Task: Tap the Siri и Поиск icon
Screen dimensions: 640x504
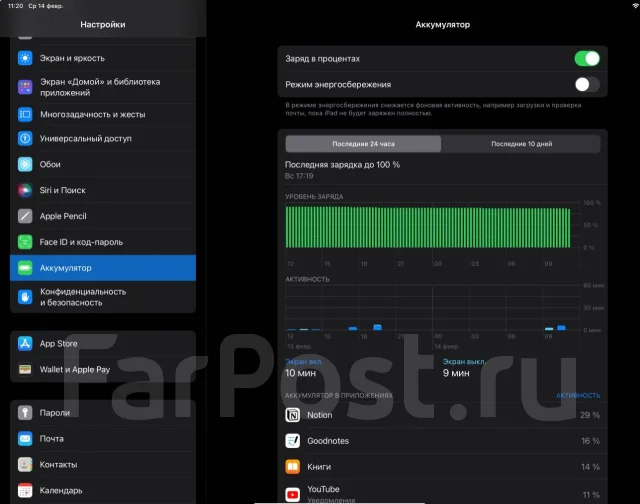Action: [25, 190]
